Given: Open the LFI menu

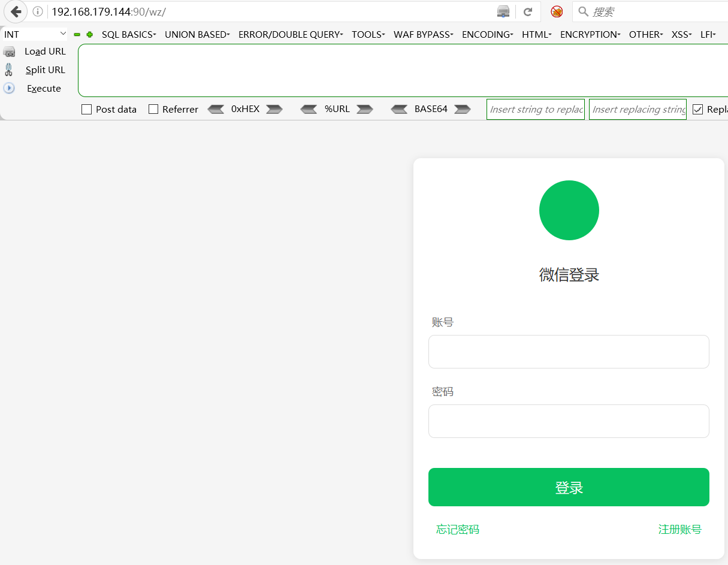Looking at the screenshot, I should pos(708,34).
